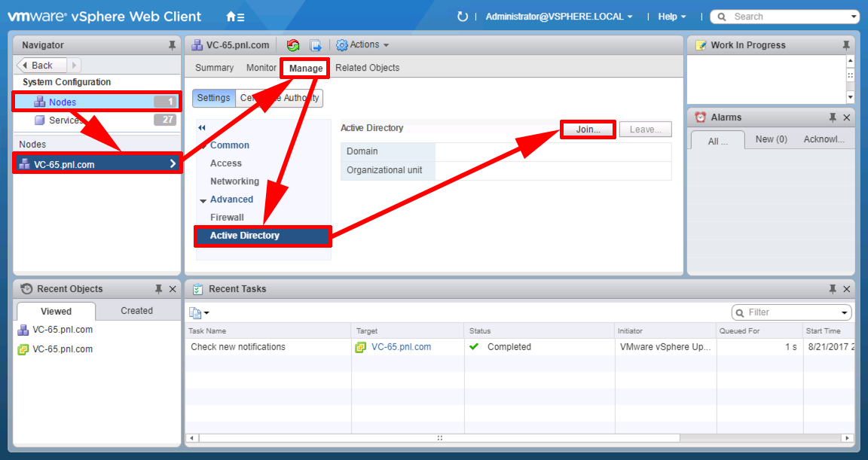Open the Actions gear menu
This screenshot has height=460, width=868.
point(362,44)
